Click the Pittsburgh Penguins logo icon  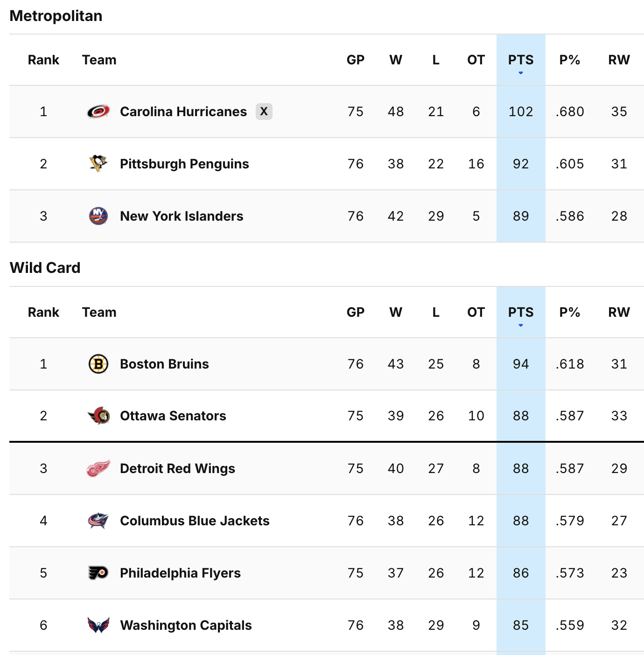98,164
